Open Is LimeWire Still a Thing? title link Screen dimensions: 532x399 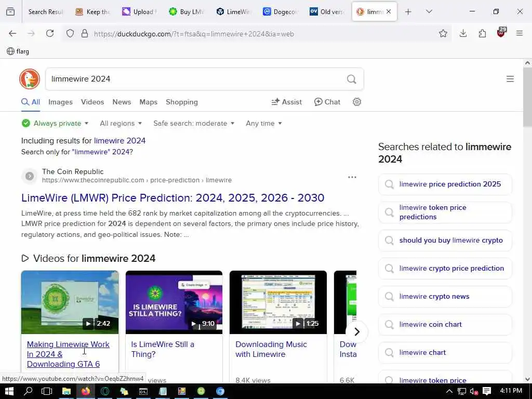click(x=163, y=349)
